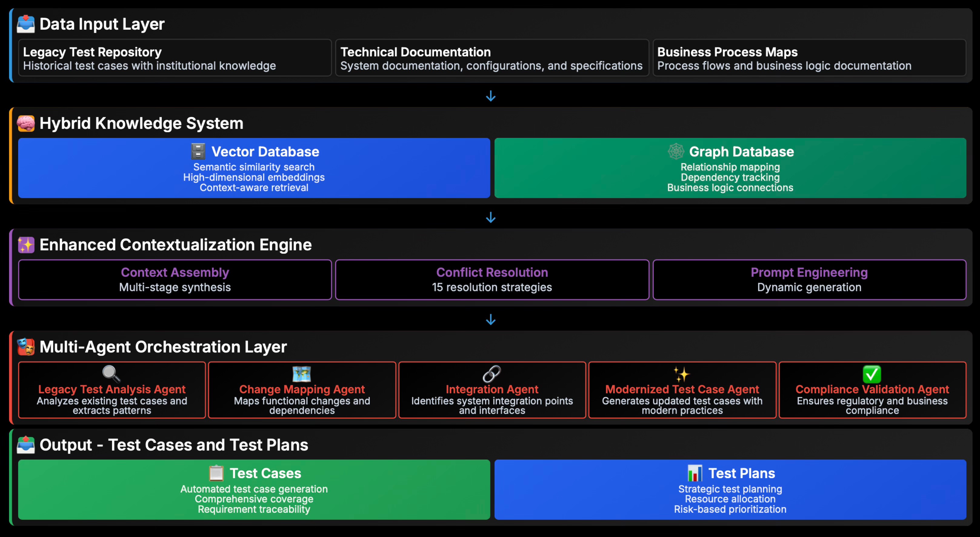Click the 'Semantic similarity search' line
This screenshot has width=980, height=537.
254,167
